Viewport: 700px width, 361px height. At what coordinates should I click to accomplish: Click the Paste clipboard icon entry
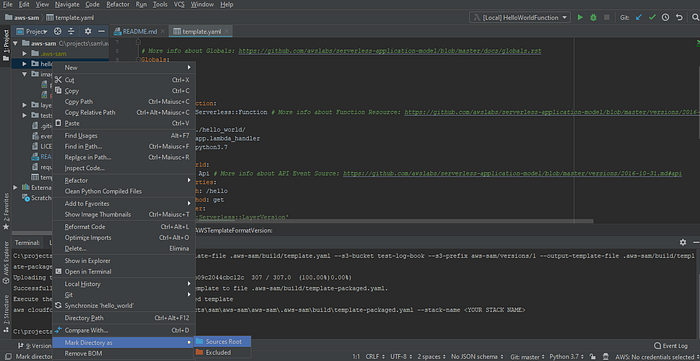click(58, 123)
